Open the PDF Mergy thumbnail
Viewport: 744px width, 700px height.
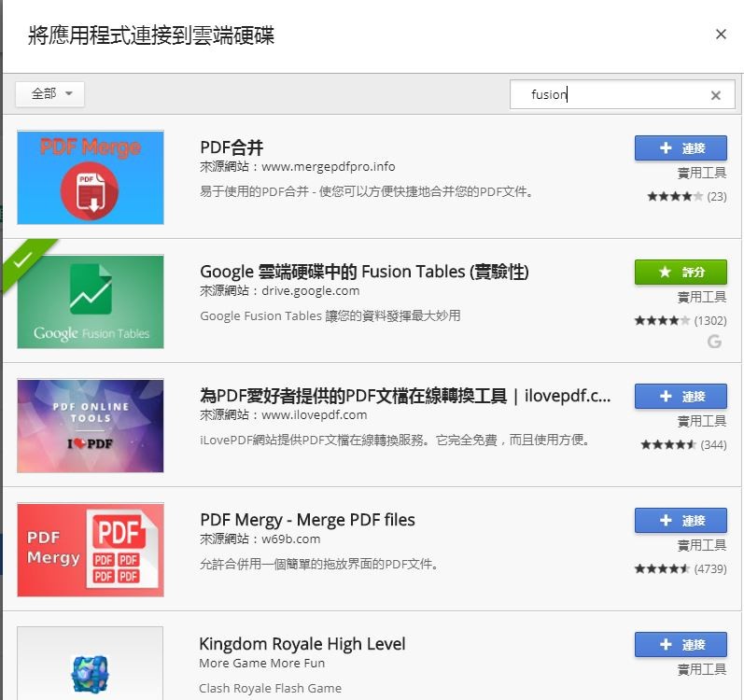(x=91, y=550)
